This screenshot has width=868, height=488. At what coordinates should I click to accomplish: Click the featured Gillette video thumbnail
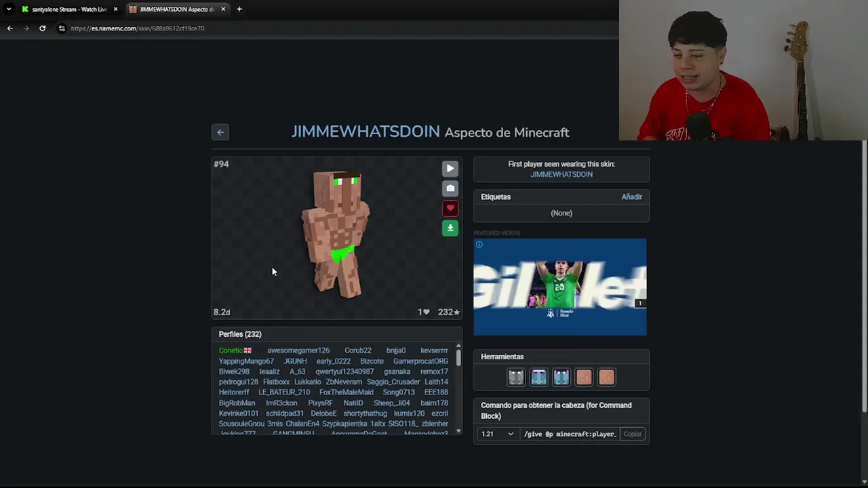(x=560, y=287)
